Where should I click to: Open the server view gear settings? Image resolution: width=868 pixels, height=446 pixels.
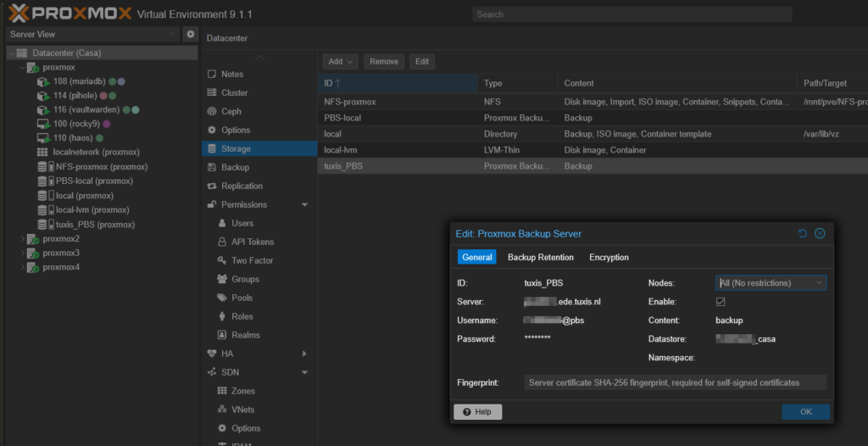click(191, 35)
